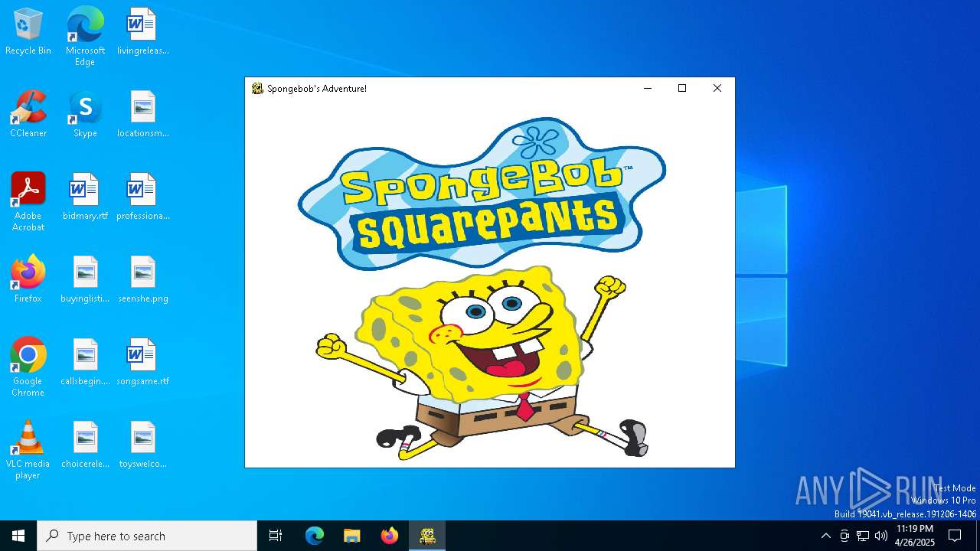Click the meet-now camera tray icon
Screen dimensions: 980x551
pos(844,536)
